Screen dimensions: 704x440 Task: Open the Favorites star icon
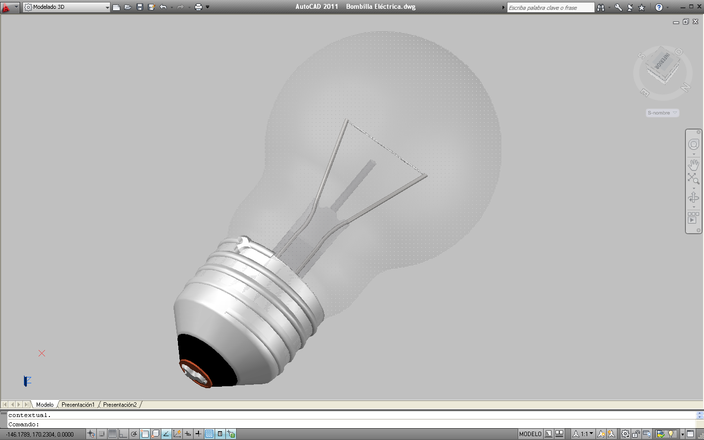(x=642, y=8)
